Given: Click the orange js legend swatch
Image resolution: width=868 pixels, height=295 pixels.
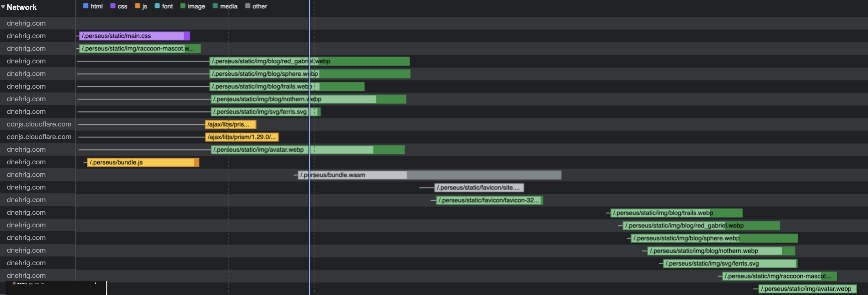Looking at the screenshot, I should (x=137, y=6).
